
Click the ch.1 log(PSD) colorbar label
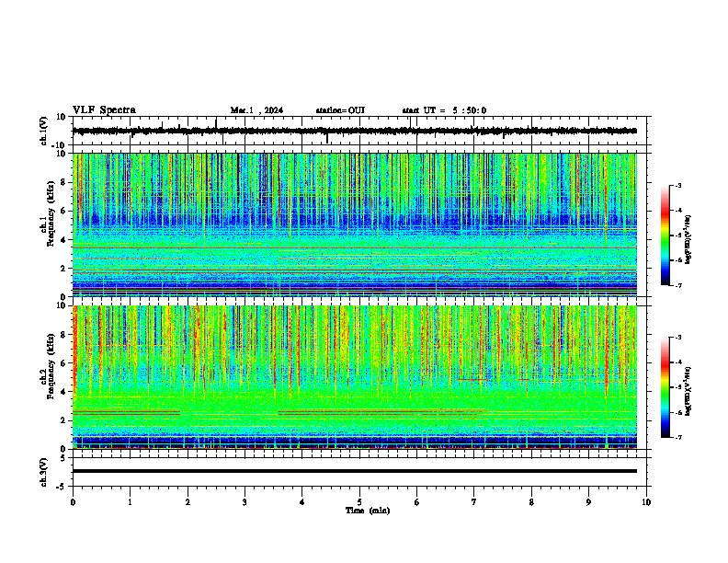688,239
